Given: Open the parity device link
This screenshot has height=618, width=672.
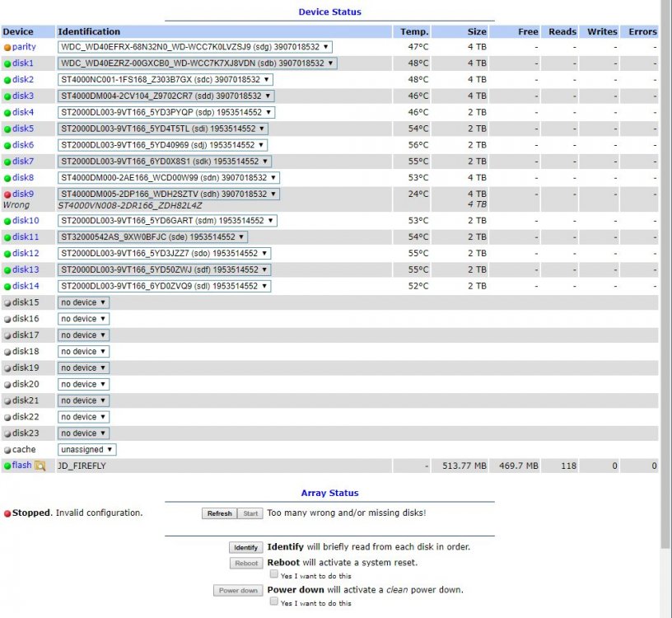Looking at the screenshot, I should coord(24,47).
